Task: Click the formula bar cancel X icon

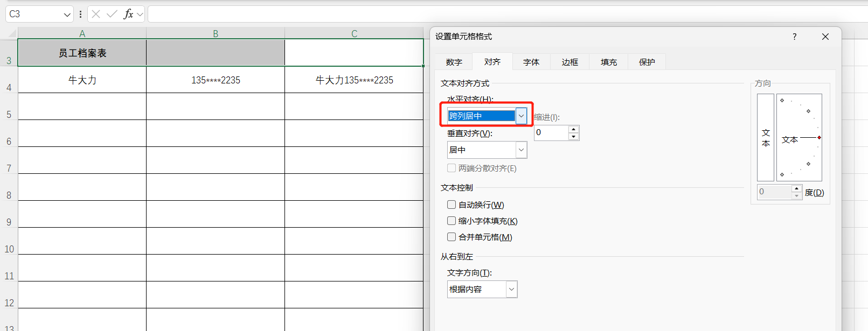Action: point(96,14)
